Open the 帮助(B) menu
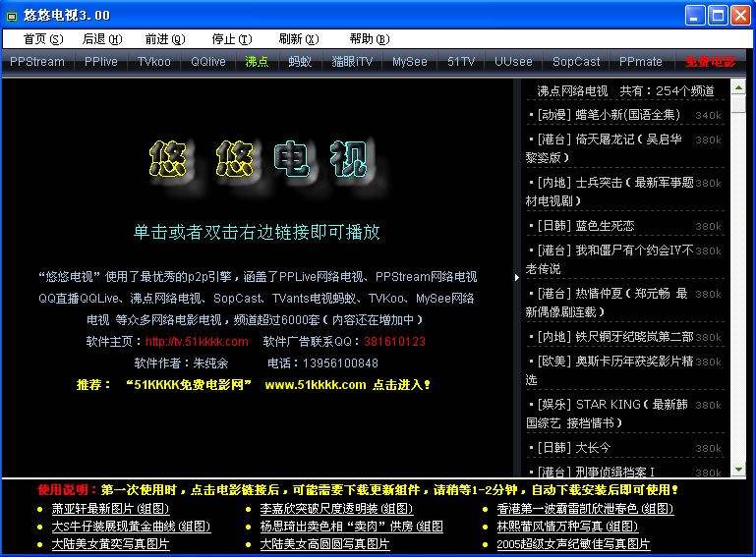This screenshot has height=557, width=756. tap(369, 39)
